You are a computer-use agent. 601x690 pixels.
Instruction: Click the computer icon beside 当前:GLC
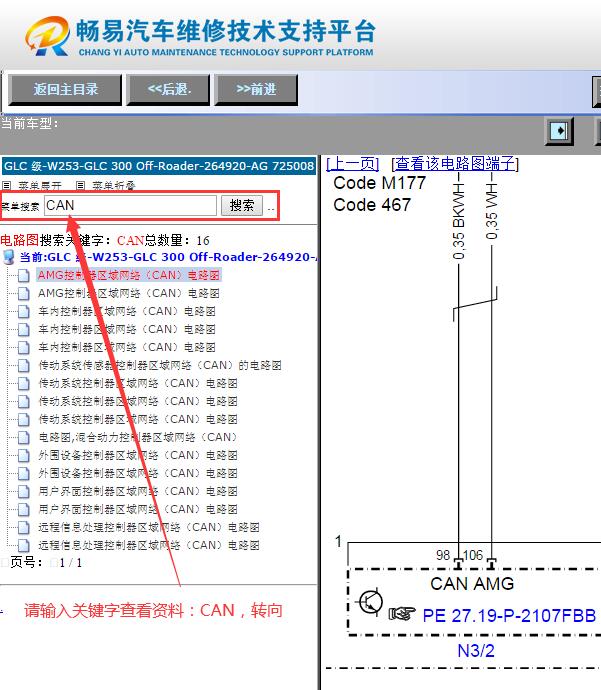coord(9,257)
